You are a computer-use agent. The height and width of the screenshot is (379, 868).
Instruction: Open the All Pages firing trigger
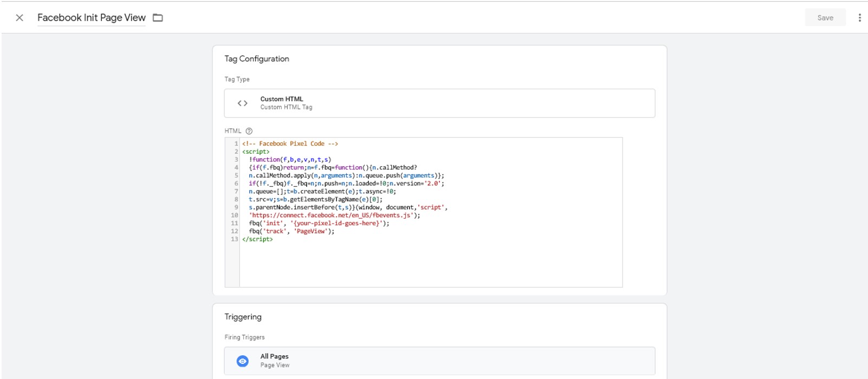(x=439, y=361)
